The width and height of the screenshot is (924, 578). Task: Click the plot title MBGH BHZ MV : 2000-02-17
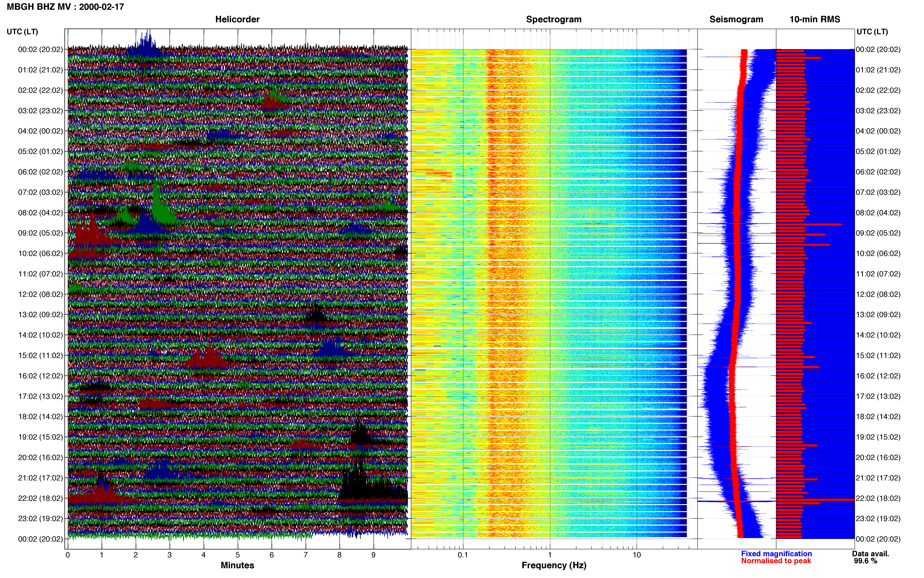tap(65, 6)
